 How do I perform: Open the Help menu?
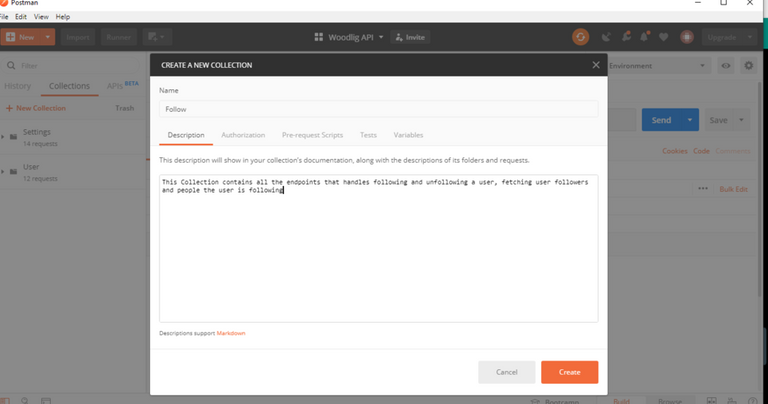pyautogui.click(x=63, y=17)
